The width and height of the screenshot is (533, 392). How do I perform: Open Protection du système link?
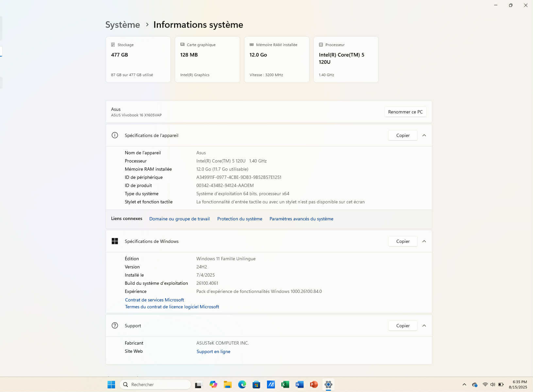(x=240, y=219)
